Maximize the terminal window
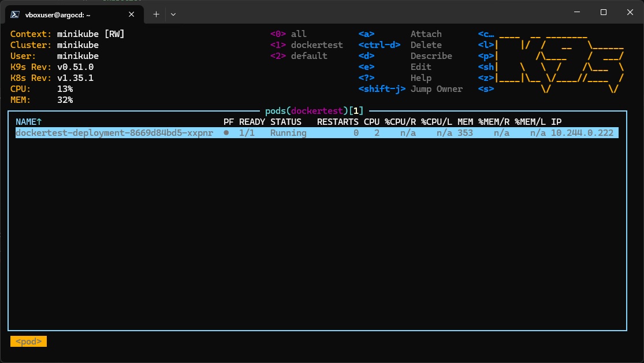644x363 pixels. tap(604, 12)
